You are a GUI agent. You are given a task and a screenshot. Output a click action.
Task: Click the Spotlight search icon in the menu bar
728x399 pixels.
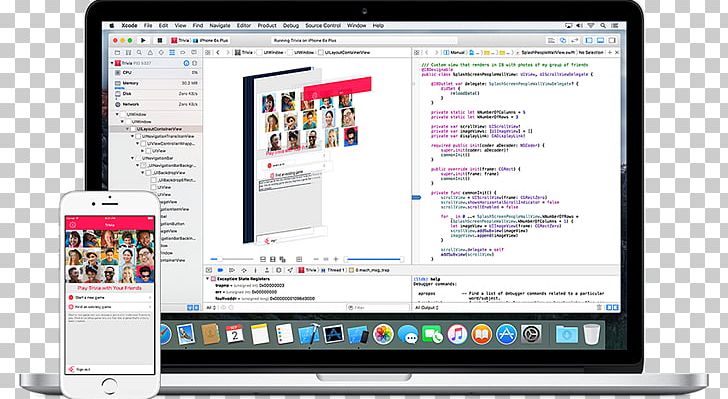pos(603,26)
